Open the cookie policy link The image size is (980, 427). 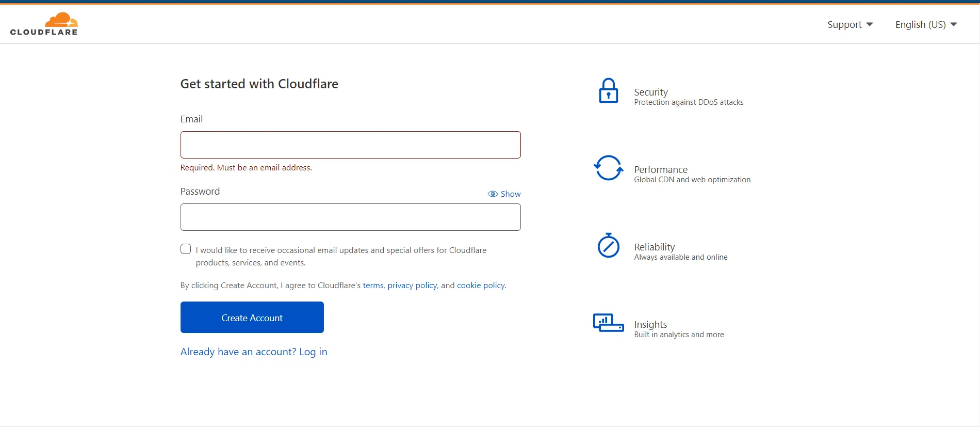point(481,286)
